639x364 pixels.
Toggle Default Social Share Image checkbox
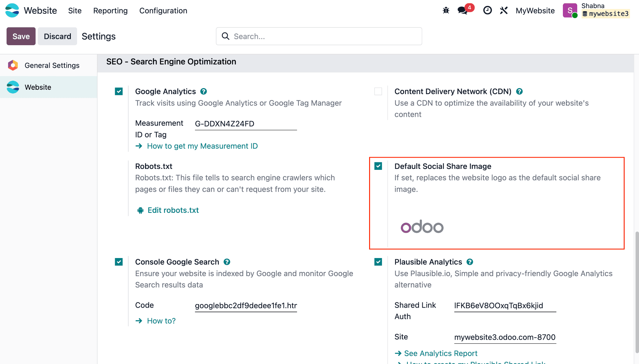(x=378, y=166)
